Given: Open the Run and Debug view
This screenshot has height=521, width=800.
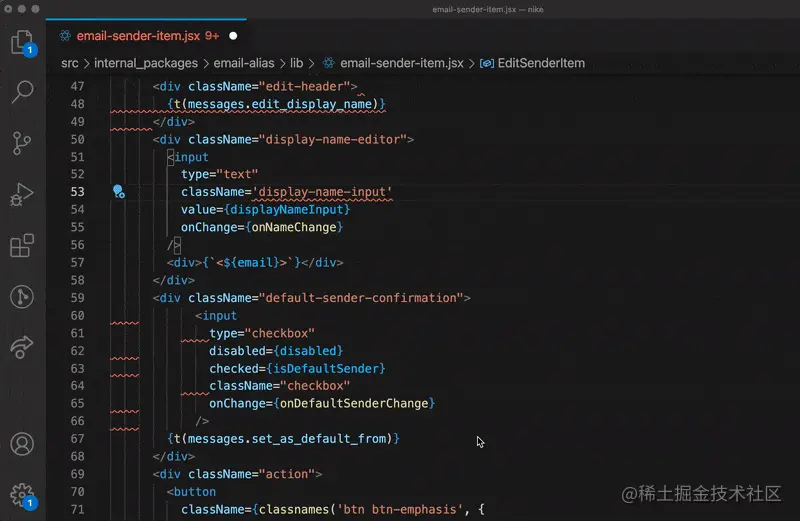Looking at the screenshot, I should pos(21,194).
